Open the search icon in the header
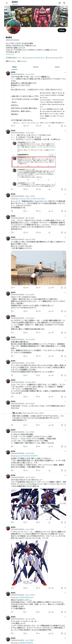 (x=64, y=3)
